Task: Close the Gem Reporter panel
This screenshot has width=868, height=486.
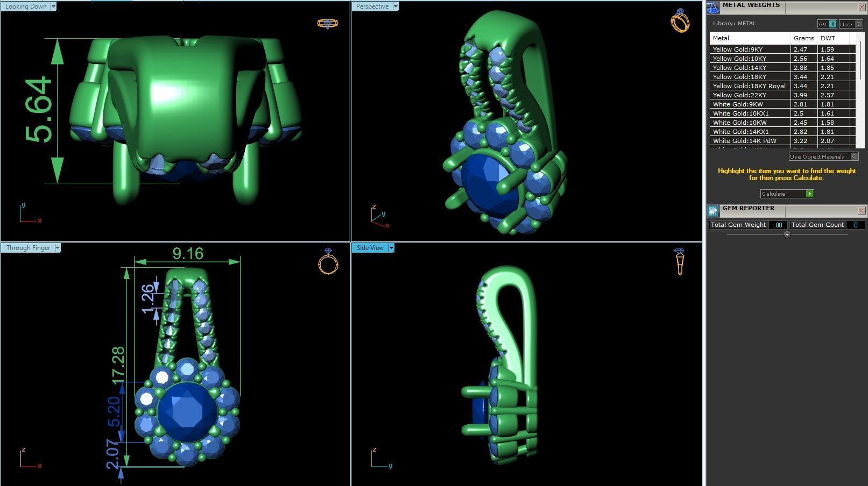Action: [862, 211]
